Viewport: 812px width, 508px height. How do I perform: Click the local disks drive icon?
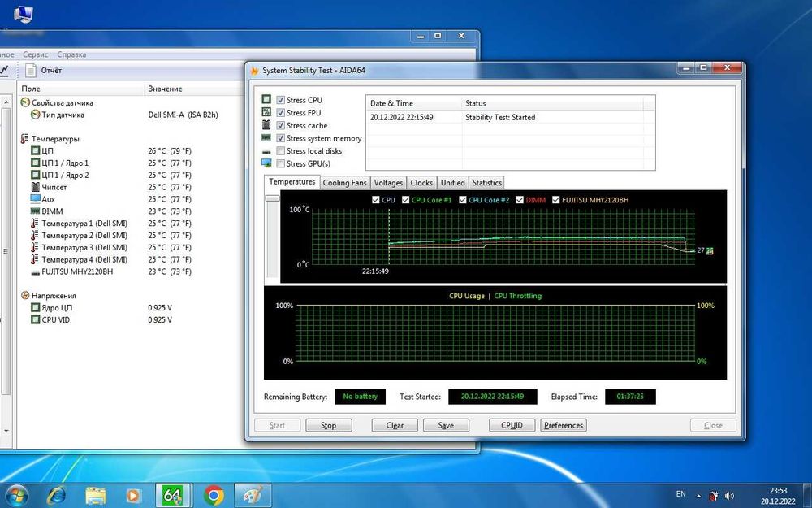click(x=266, y=151)
